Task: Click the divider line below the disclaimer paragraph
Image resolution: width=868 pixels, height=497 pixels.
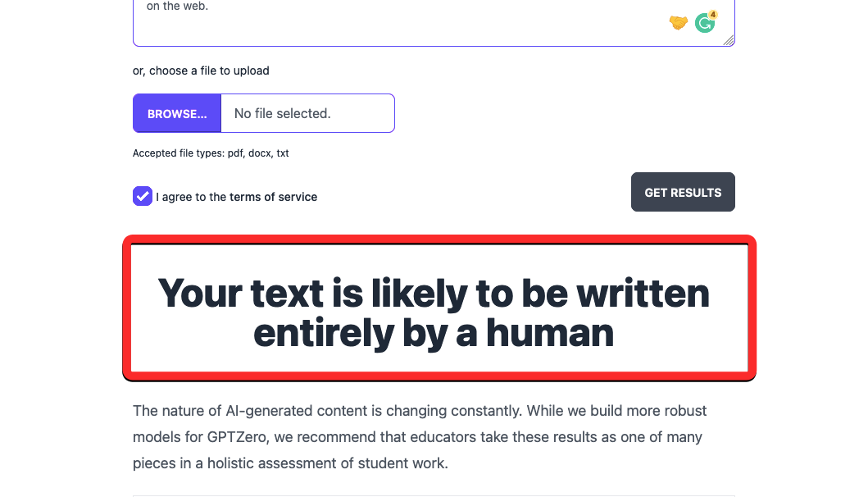Action: click(x=434, y=495)
